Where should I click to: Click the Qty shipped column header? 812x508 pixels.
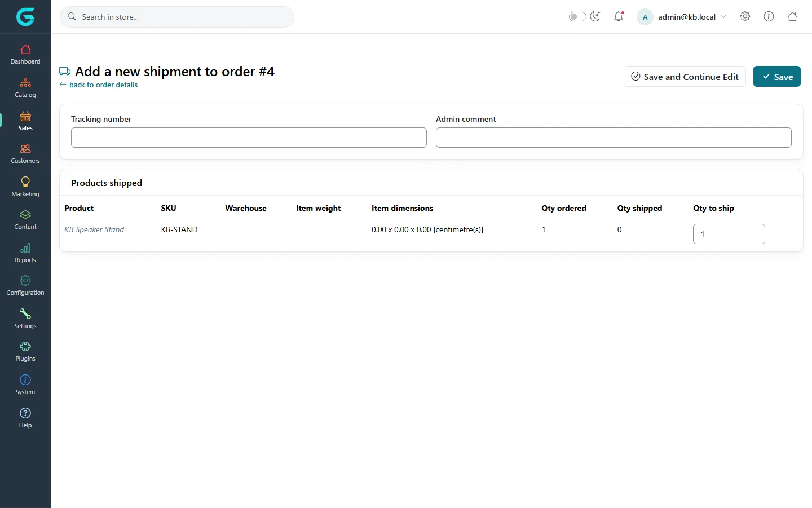[640, 208]
